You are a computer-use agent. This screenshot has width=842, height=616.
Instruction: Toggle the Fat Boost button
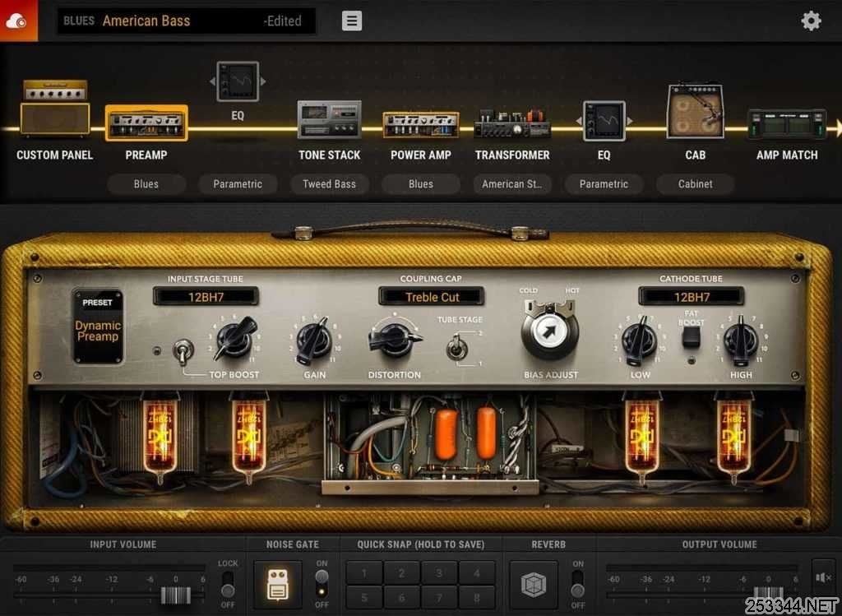point(691,336)
